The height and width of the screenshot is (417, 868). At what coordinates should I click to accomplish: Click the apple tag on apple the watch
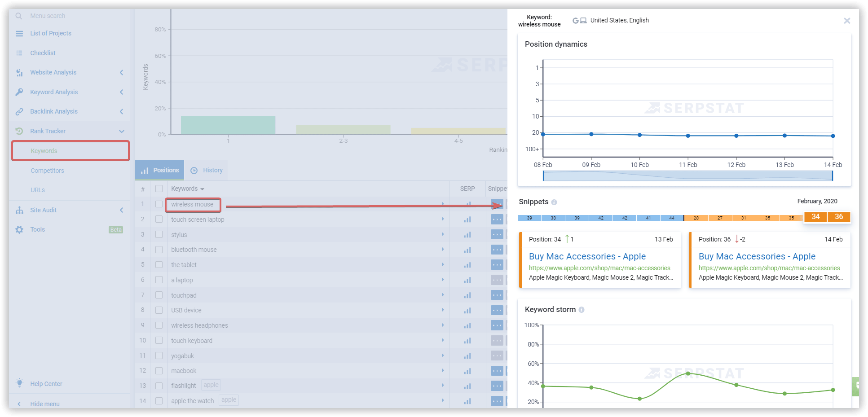tap(229, 400)
